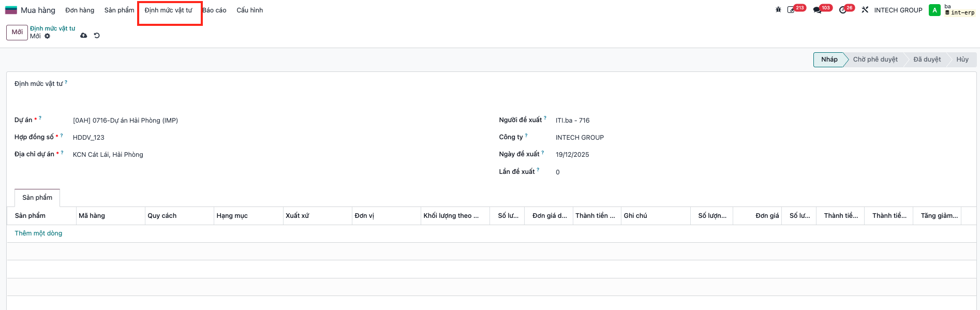Set status to Chờ phê duyệt stage
980x310 pixels.
tap(875, 60)
